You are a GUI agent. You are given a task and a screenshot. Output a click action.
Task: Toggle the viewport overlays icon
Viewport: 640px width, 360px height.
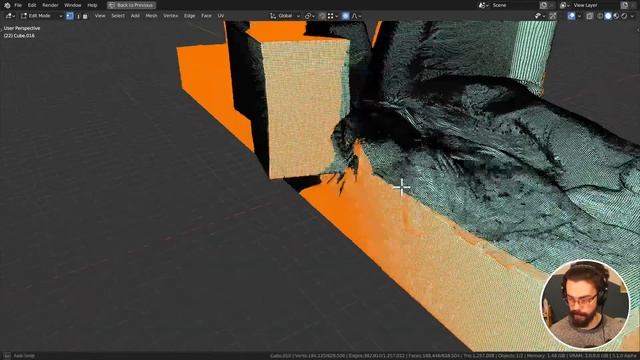[571, 16]
